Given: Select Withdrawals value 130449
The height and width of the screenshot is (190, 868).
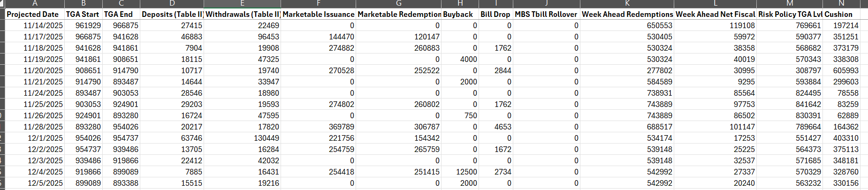Looking at the screenshot, I should click(x=242, y=138).
